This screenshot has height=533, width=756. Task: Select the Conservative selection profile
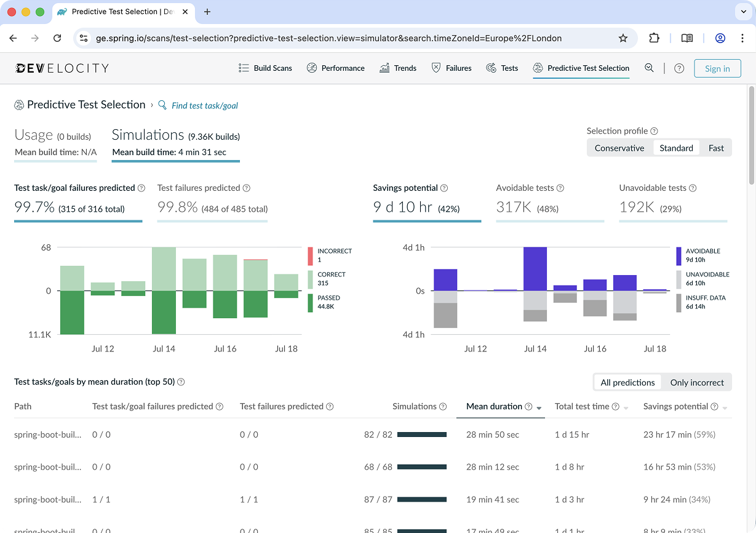pyautogui.click(x=619, y=148)
